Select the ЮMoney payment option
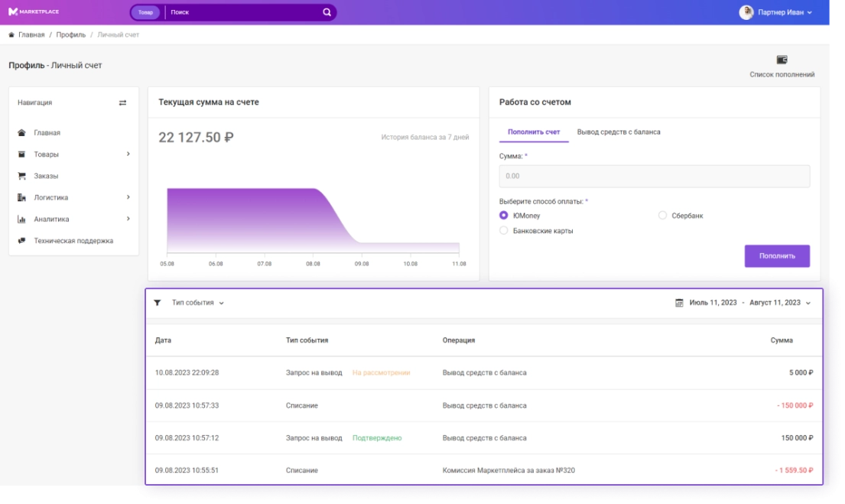845x504 pixels. click(x=503, y=216)
